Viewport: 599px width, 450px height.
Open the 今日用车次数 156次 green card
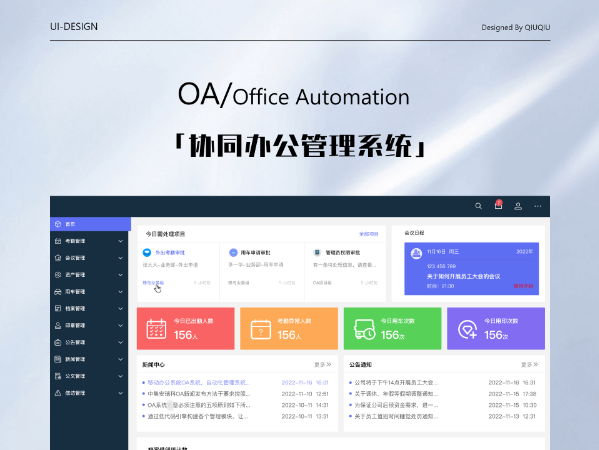tap(392, 329)
